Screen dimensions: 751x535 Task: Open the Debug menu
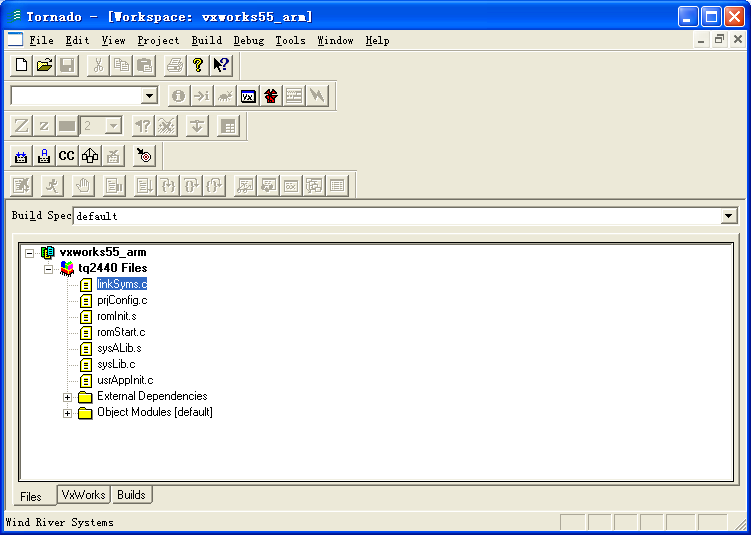point(249,41)
